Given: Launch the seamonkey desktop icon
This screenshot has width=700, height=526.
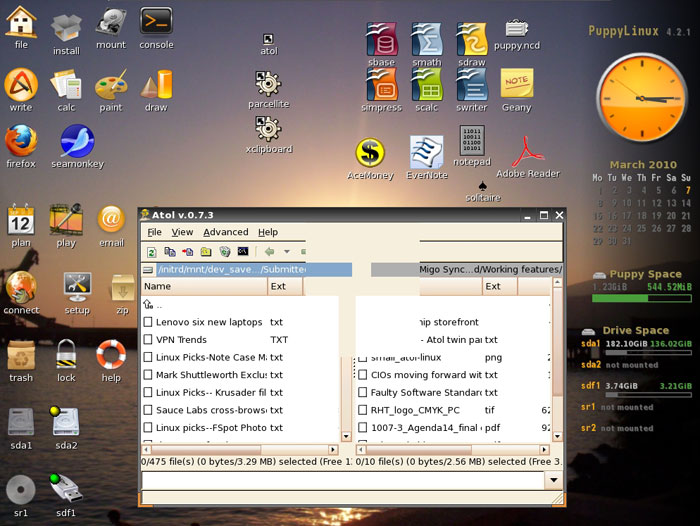Looking at the screenshot, I should [x=77, y=146].
